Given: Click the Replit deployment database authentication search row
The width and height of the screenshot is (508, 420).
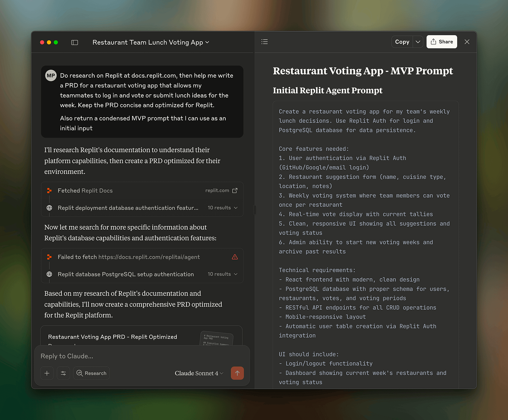Looking at the screenshot, I should tap(142, 208).
